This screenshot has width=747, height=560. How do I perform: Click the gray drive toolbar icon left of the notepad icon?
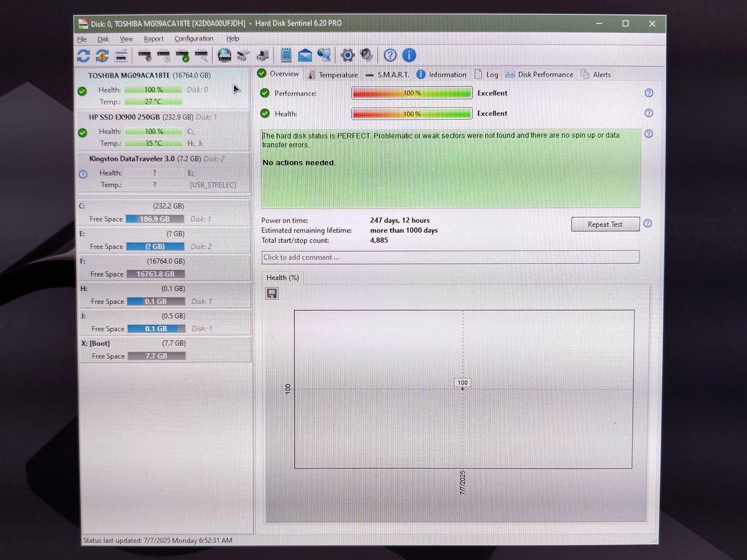pos(262,55)
